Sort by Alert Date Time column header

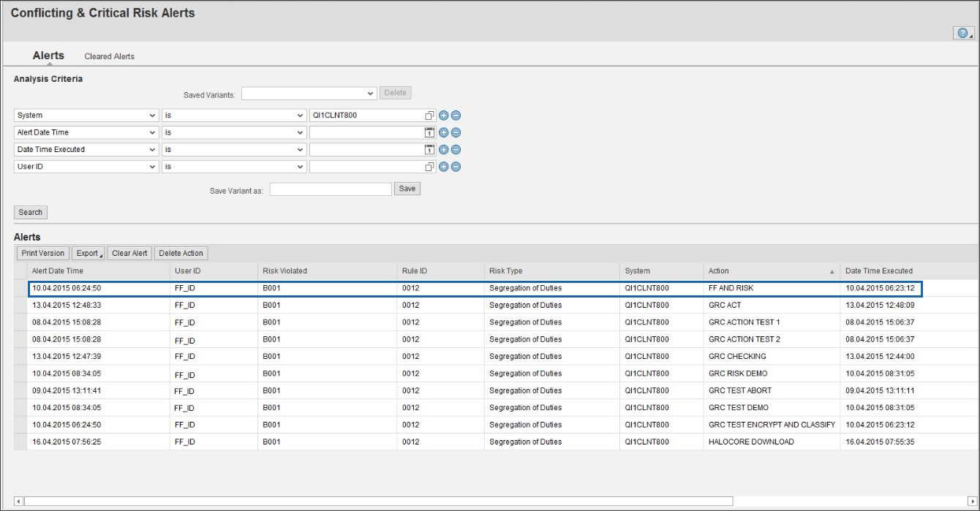click(x=98, y=270)
